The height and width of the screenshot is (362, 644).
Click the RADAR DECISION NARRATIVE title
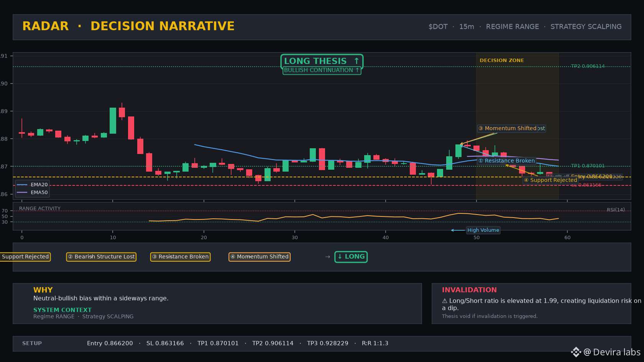point(128,26)
